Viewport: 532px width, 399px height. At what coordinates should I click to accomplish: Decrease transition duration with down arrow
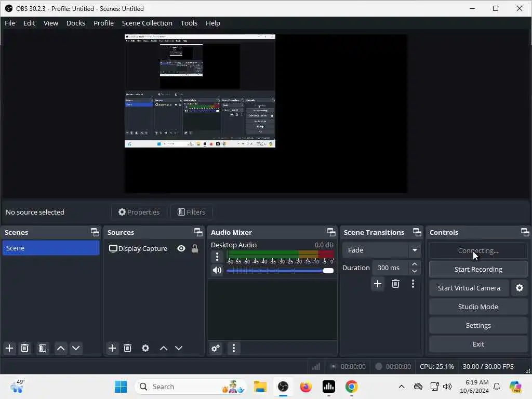tap(414, 271)
